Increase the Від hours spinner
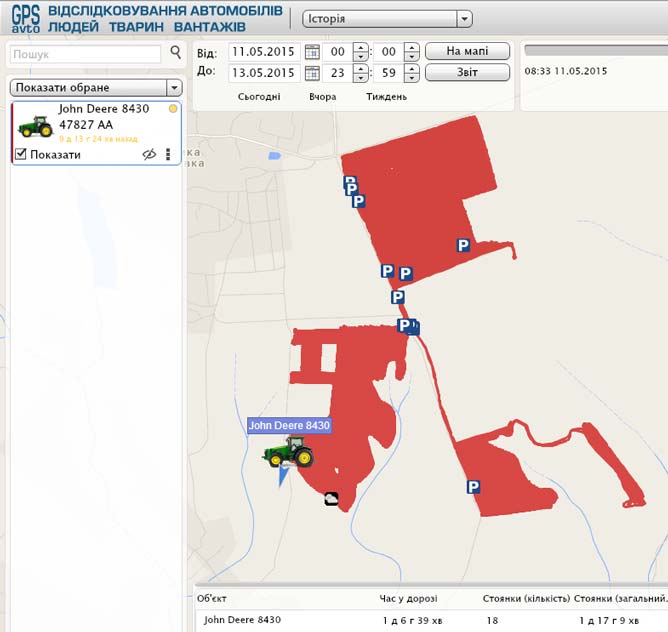The width and height of the screenshot is (668, 632). coord(361,47)
